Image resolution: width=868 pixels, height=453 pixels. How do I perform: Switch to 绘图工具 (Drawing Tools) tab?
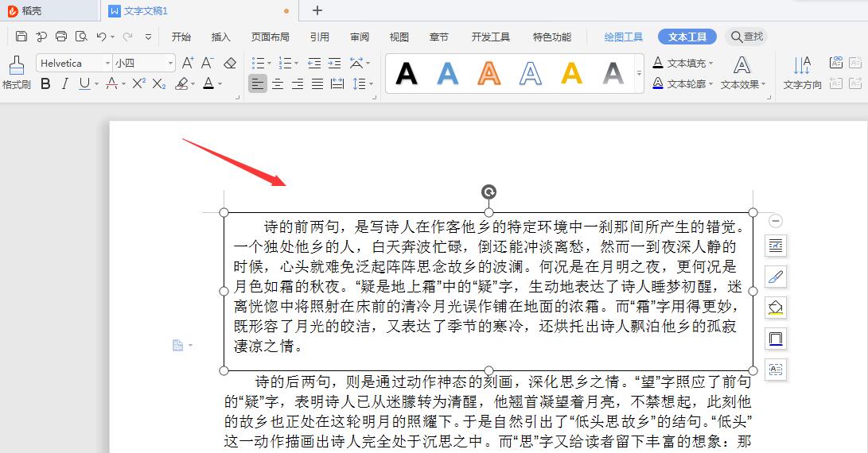[x=623, y=37]
